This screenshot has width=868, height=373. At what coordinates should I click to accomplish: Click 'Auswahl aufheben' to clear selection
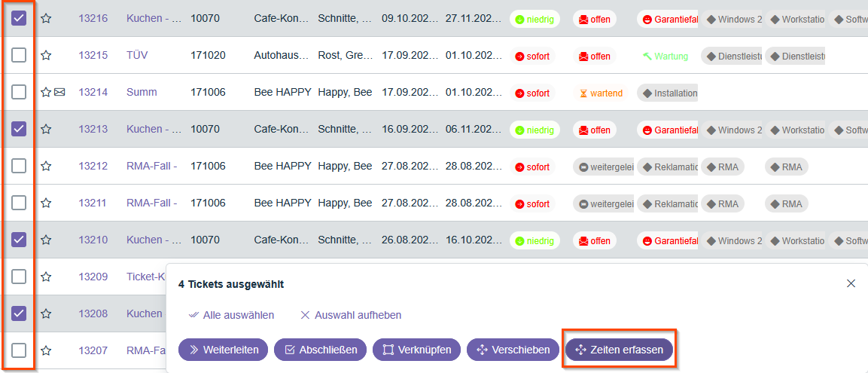coord(351,315)
